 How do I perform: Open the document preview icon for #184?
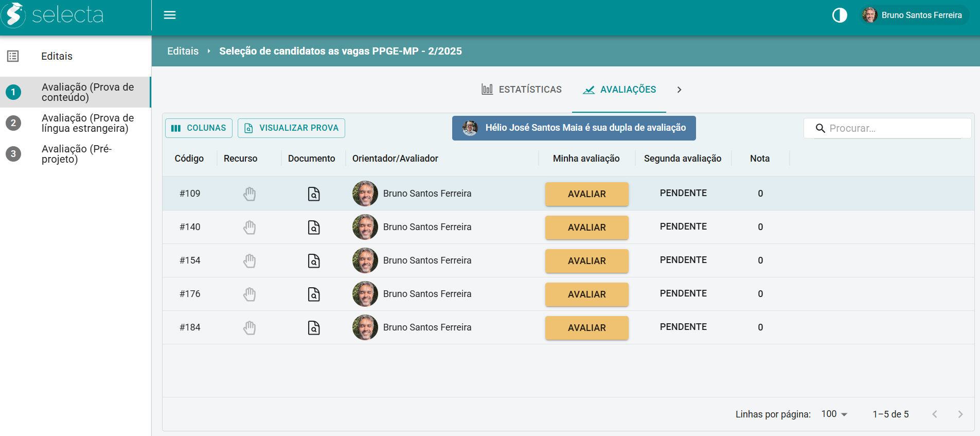(314, 328)
